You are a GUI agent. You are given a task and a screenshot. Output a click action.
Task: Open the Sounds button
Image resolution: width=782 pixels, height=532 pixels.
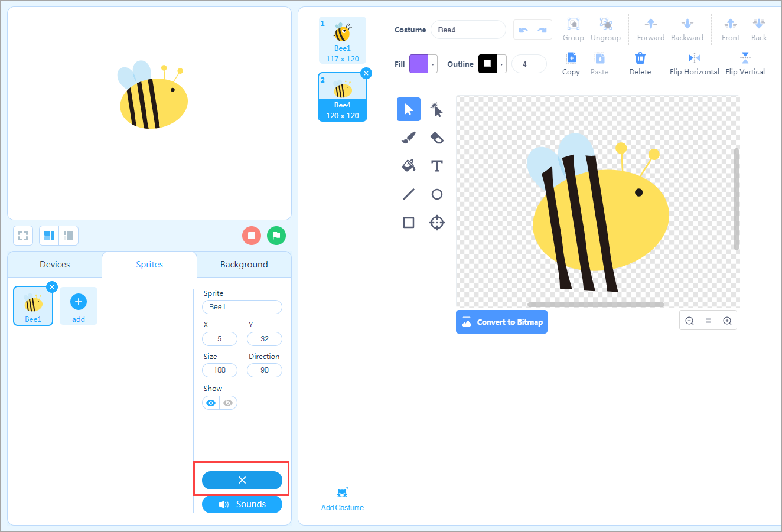[x=242, y=504]
